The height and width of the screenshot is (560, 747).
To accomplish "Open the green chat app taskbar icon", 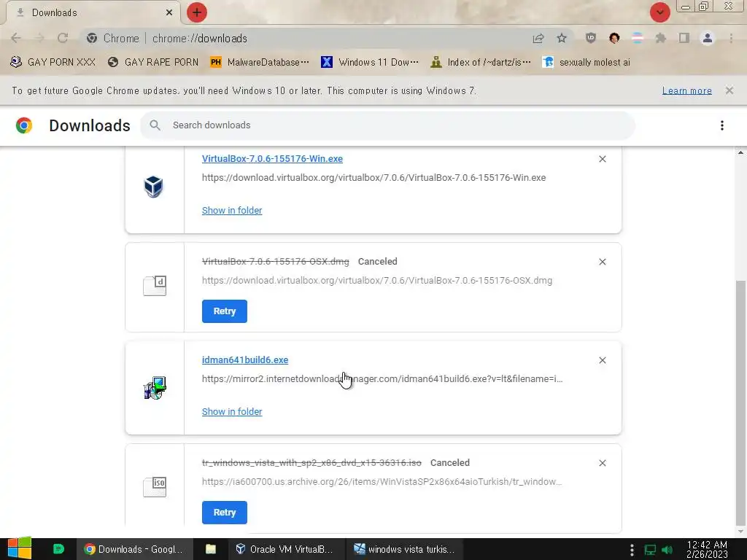I will click(58, 549).
